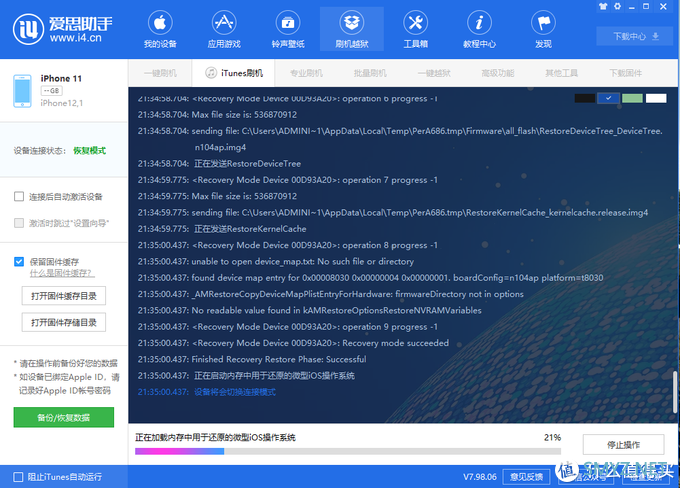This screenshot has width=680, height=488.
Task: Click log line Finished Recovery Restore Phase
Action: tap(252, 359)
